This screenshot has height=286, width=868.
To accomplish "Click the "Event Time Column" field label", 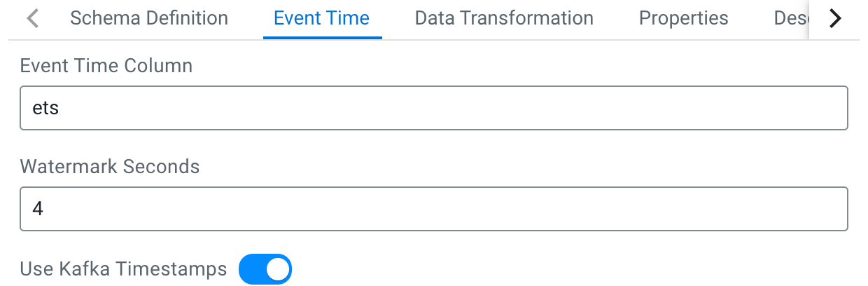I will pos(106,66).
